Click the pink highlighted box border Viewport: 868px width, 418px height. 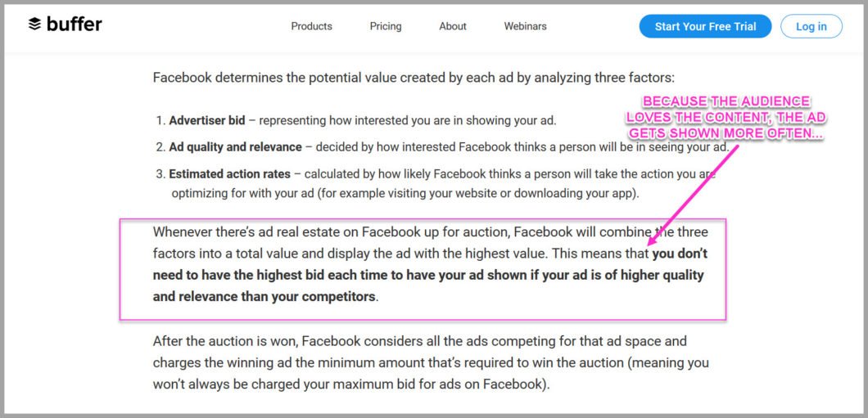point(423,218)
